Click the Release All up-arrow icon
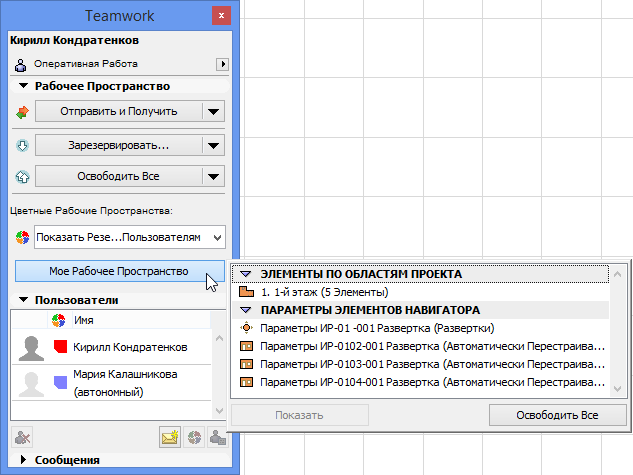633x475 pixels. (x=22, y=176)
